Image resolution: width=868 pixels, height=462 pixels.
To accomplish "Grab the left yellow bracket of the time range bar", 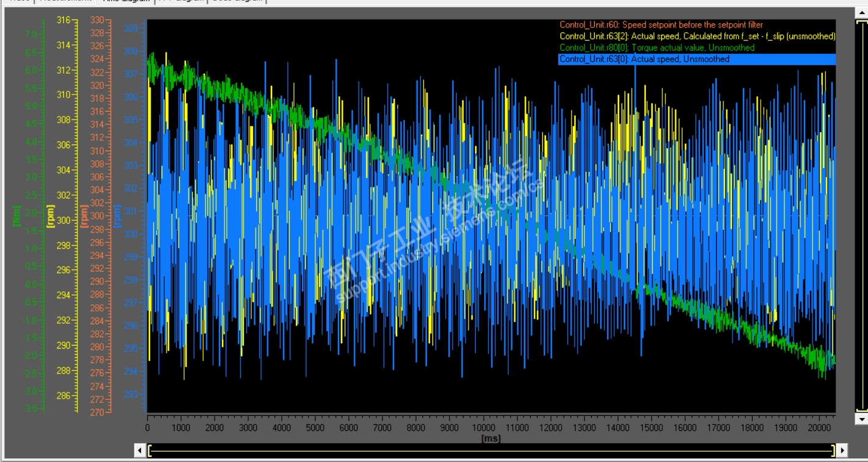I will pyautogui.click(x=150, y=450).
